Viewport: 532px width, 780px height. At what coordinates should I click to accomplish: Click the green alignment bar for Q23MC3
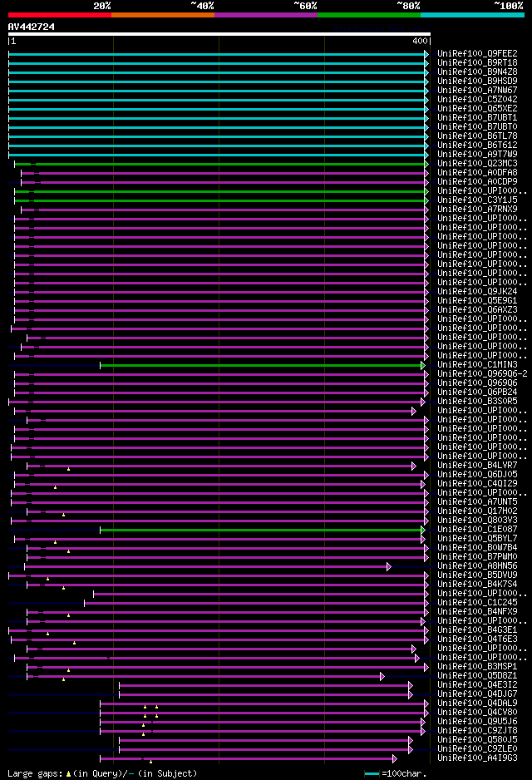coord(221,164)
